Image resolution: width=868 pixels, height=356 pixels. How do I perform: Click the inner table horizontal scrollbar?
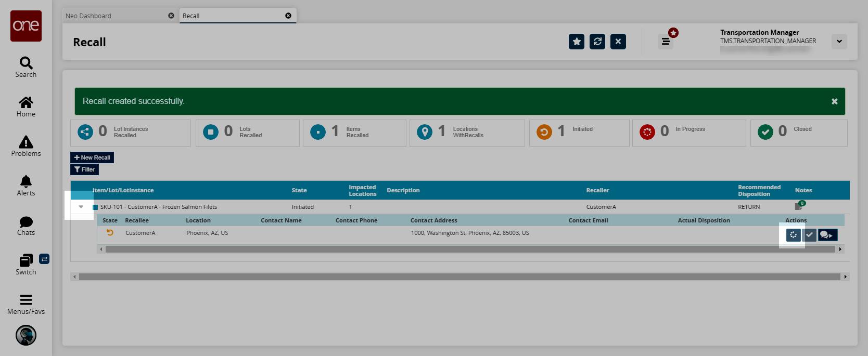tap(470, 249)
